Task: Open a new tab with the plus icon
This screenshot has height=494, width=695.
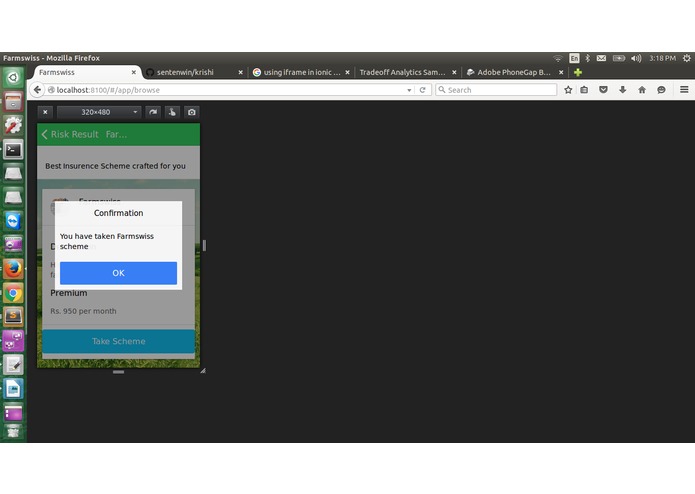Action: 578,72
